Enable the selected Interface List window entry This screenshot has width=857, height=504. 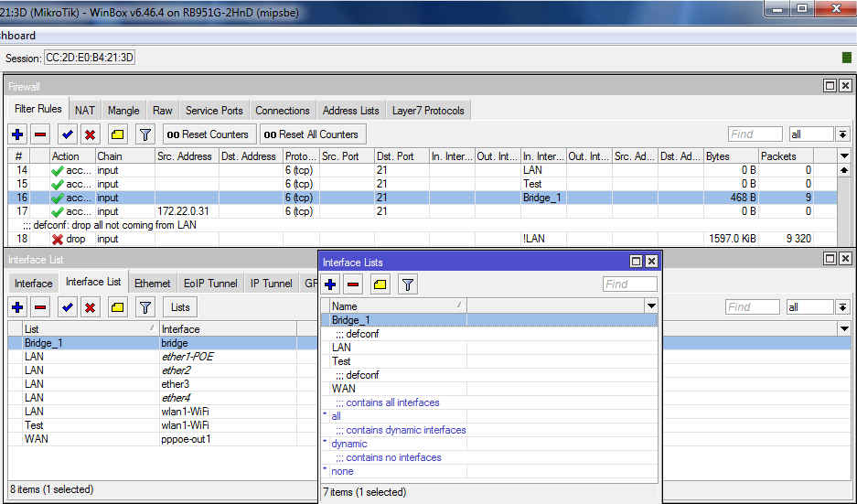(68, 307)
